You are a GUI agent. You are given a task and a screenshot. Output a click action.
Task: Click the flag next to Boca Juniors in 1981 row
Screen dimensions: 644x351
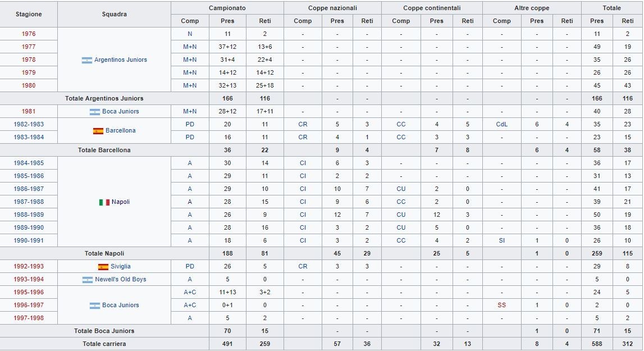click(x=94, y=112)
